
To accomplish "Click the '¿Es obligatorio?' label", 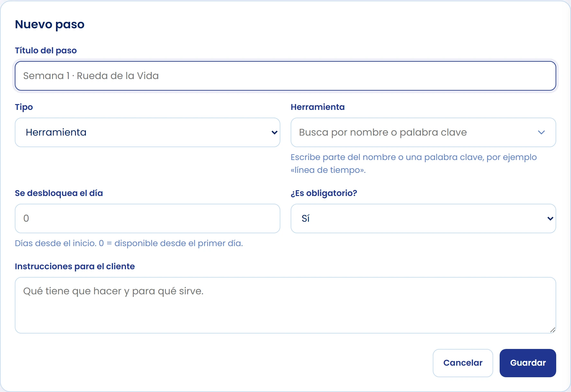I will [324, 193].
